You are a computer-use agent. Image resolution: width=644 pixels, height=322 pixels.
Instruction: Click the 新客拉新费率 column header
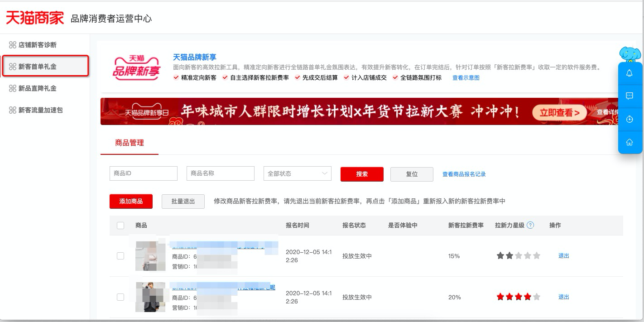pos(466,225)
